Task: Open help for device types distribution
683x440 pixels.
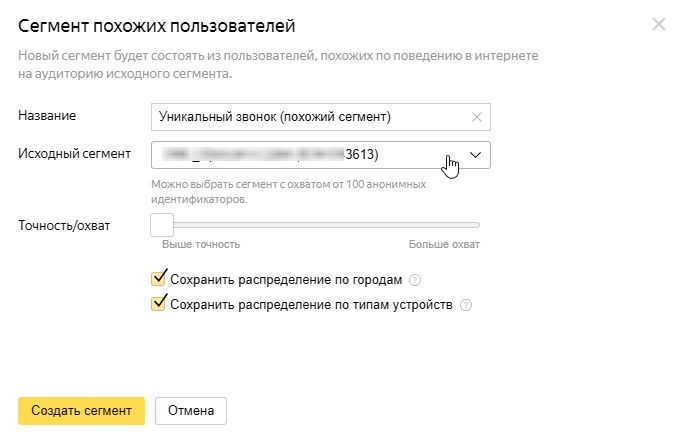Action: [465, 305]
